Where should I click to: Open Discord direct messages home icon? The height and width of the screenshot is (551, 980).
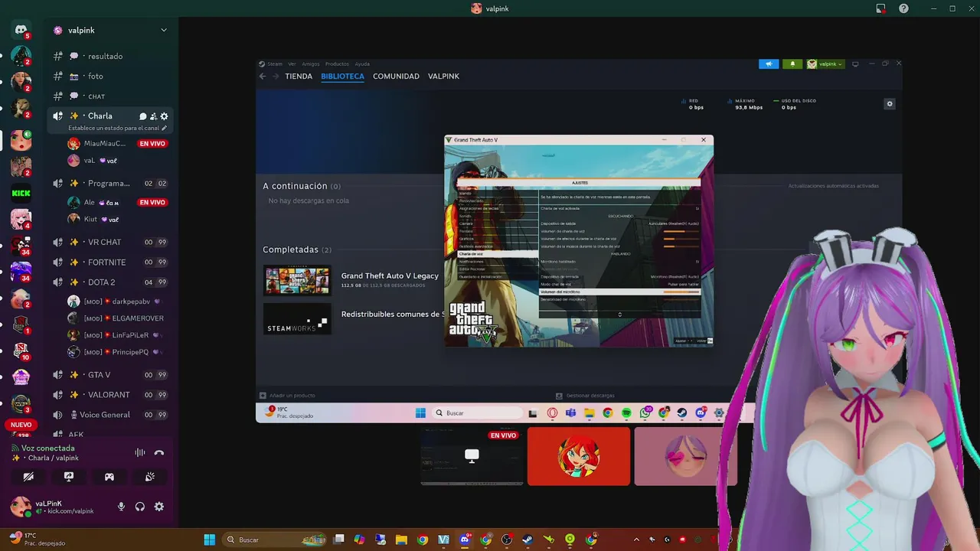click(21, 30)
